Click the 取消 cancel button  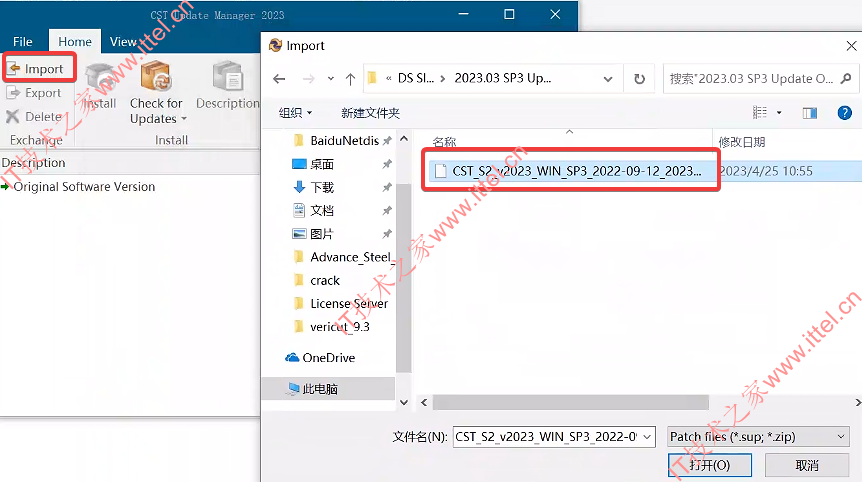tap(807, 466)
